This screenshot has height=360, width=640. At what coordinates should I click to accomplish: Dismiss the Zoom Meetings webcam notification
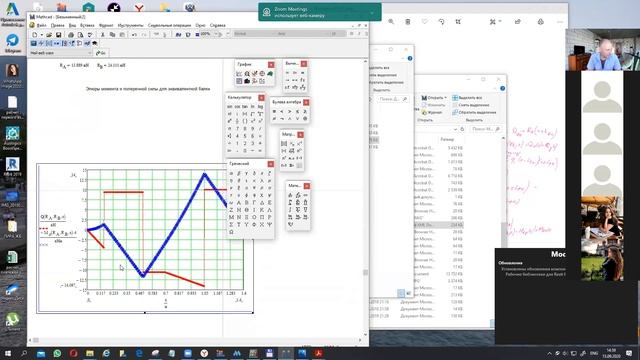[x=372, y=13]
